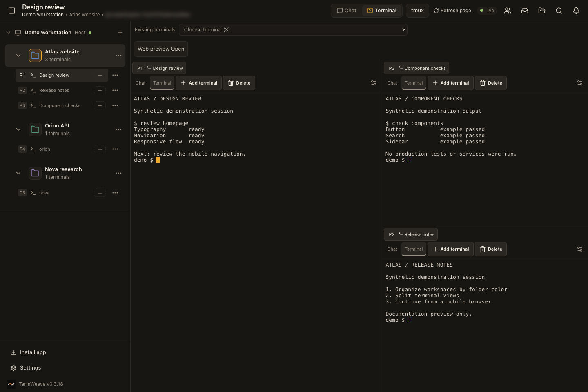Open the Web preview button
The height and width of the screenshot is (392, 588).
coord(161,49)
